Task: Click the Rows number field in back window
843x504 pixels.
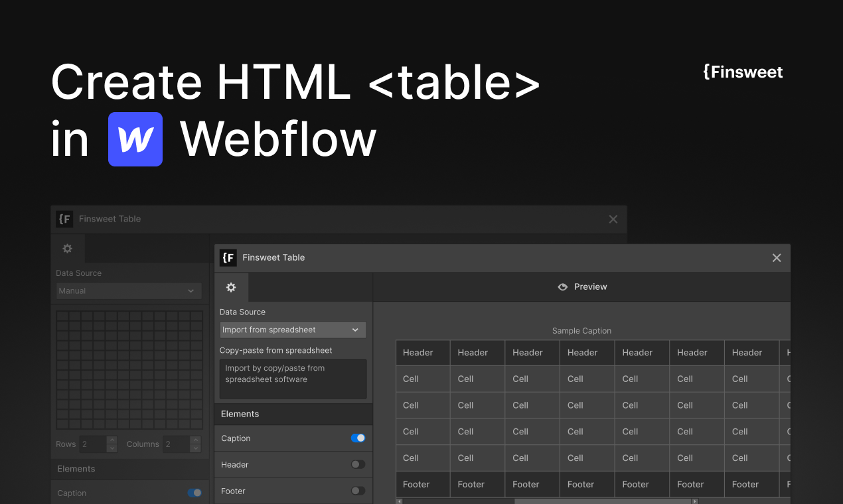Action: 93,444
